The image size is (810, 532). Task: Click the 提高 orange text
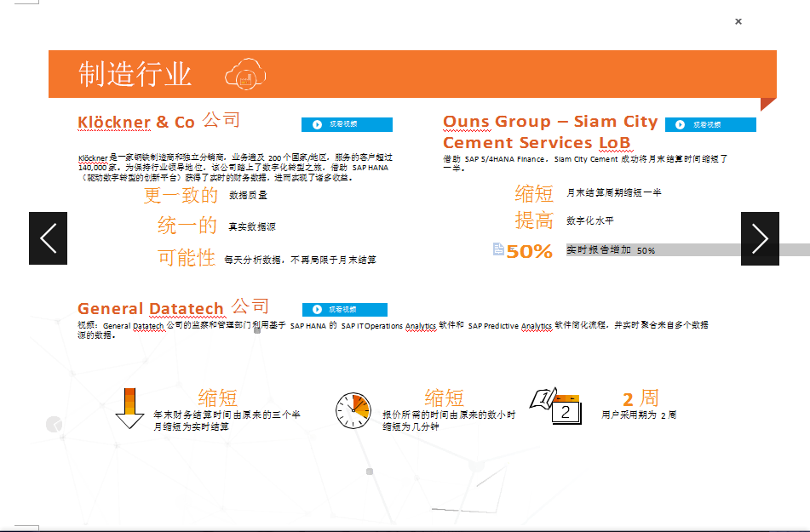[534, 220]
